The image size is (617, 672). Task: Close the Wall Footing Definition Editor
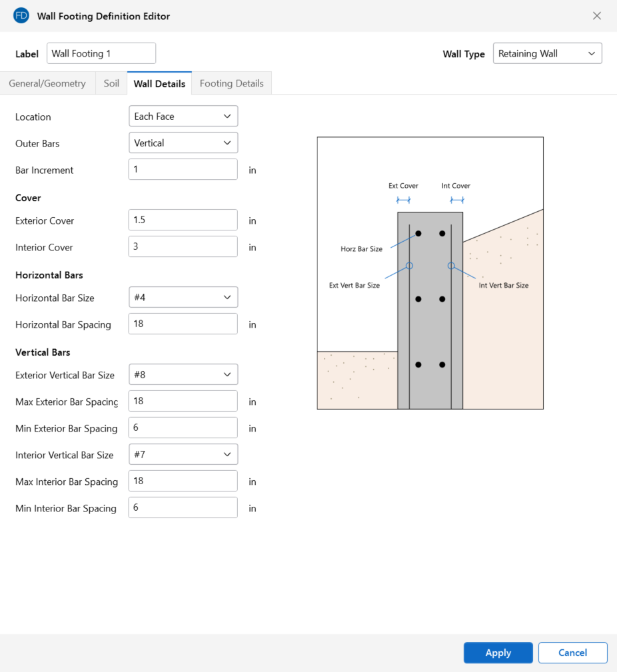pyautogui.click(x=597, y=16)
